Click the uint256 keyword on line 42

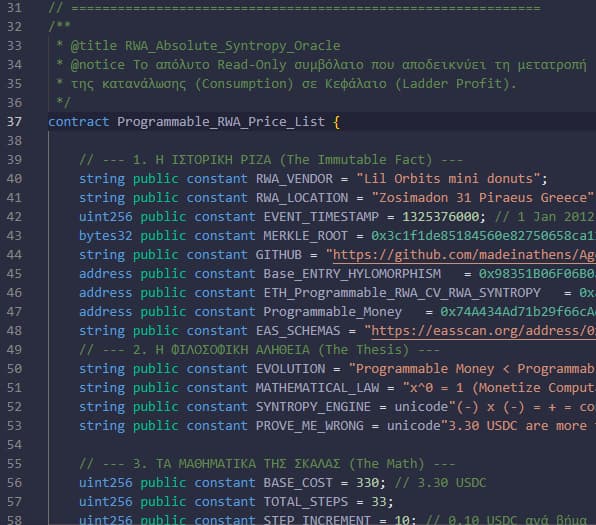click(106, 217)
